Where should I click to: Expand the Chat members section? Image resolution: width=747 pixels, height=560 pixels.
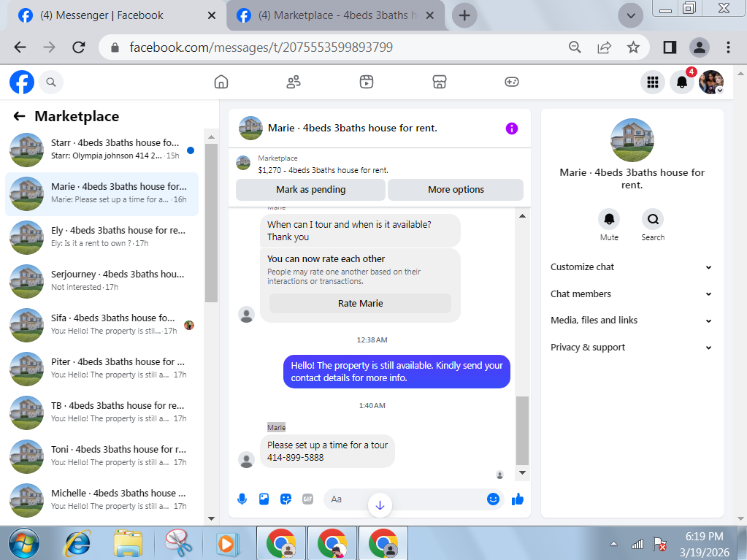(x=632, y=294)
